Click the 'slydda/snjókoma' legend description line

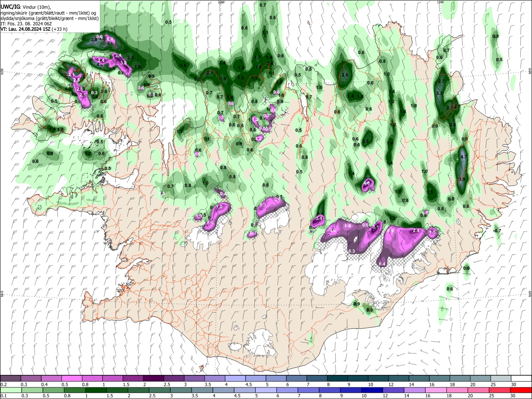click(x=49, y=18)
